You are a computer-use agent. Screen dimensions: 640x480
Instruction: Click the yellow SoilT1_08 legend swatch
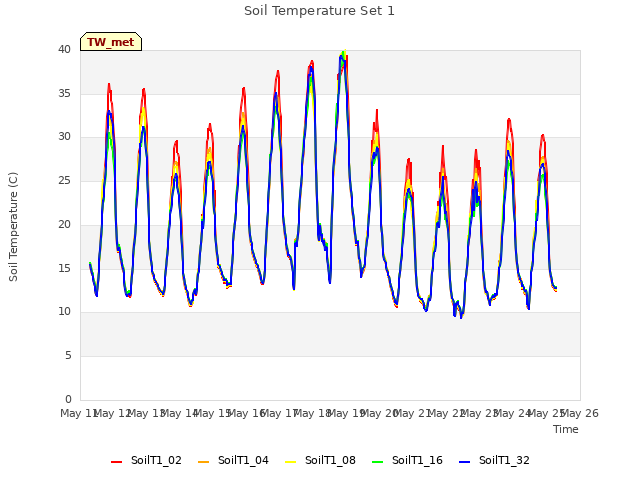(x=290, y=462)
